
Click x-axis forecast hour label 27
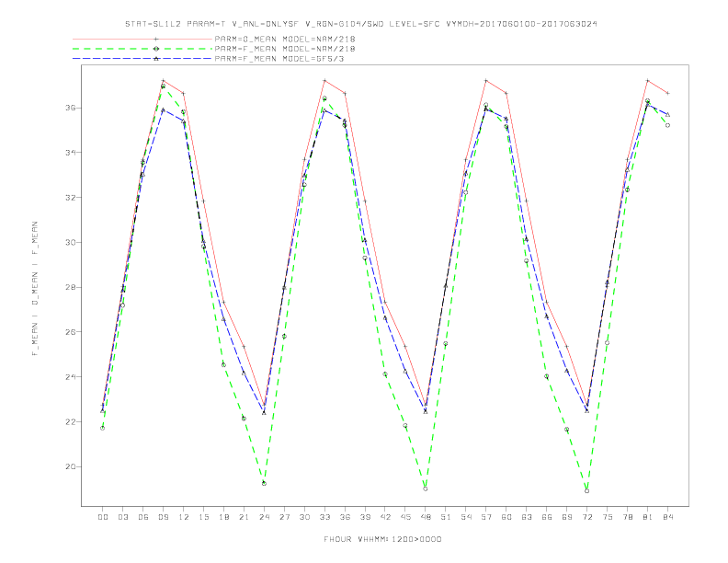(x=285, y=517)
